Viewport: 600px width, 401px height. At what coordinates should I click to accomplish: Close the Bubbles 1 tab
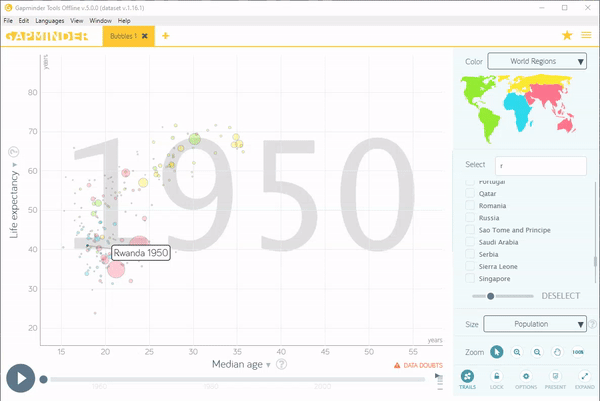tap(145, 36)
